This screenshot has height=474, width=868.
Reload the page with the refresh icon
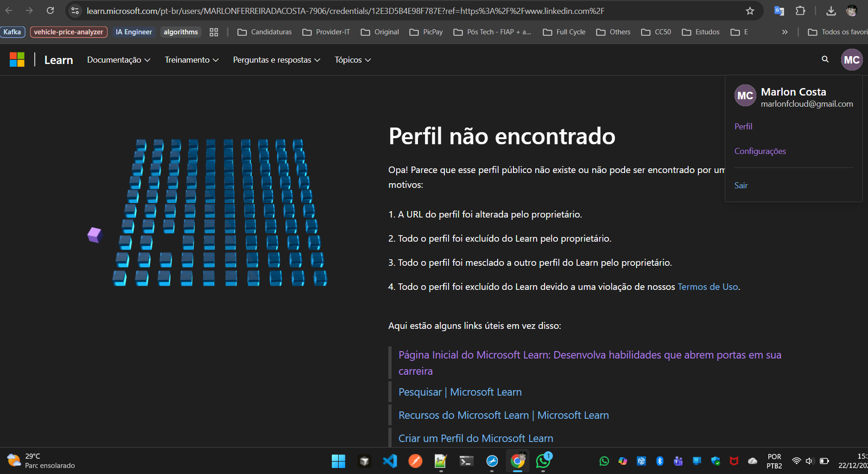[51, 10]
